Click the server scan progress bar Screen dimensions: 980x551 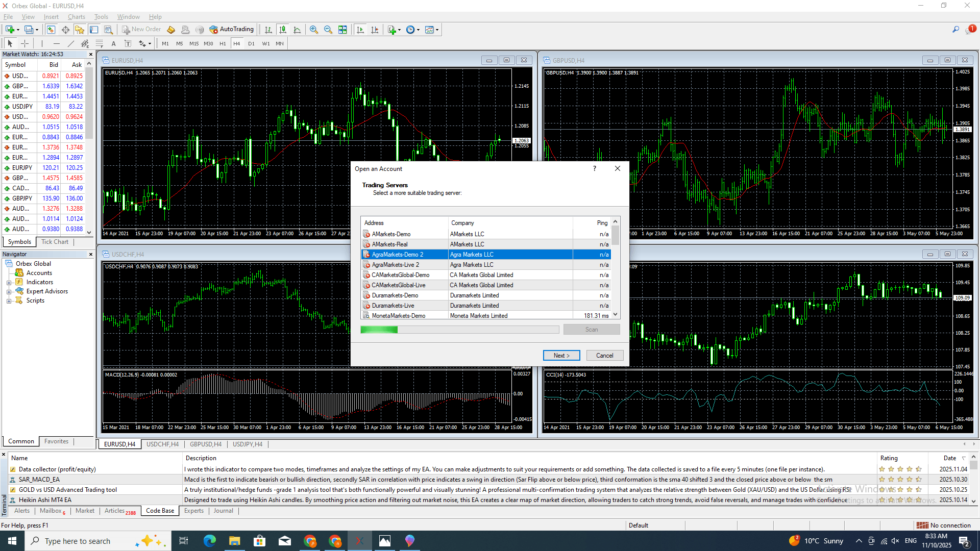(x=459, y=330)
